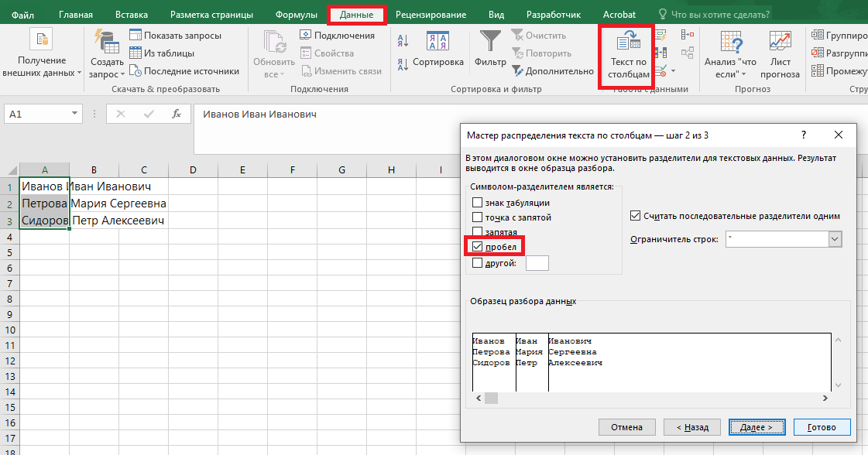868x455 pixels.
Task: Click the Consolidate icon
Action: [688, 35]
